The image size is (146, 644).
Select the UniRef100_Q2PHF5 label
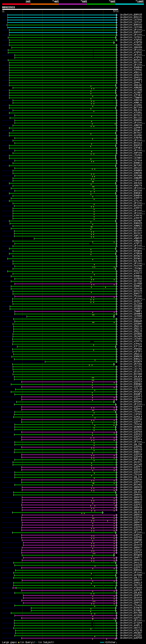131,80
